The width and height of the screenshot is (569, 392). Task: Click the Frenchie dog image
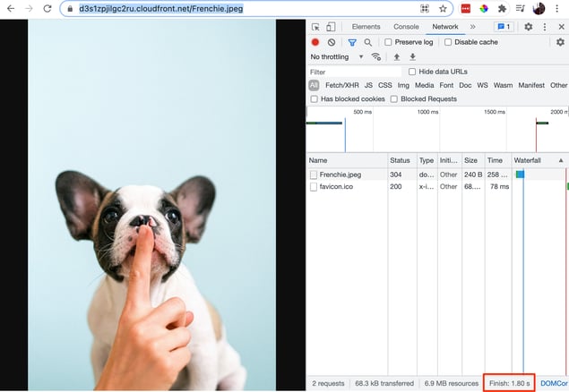pyautogui.click(x=151, y=205)
